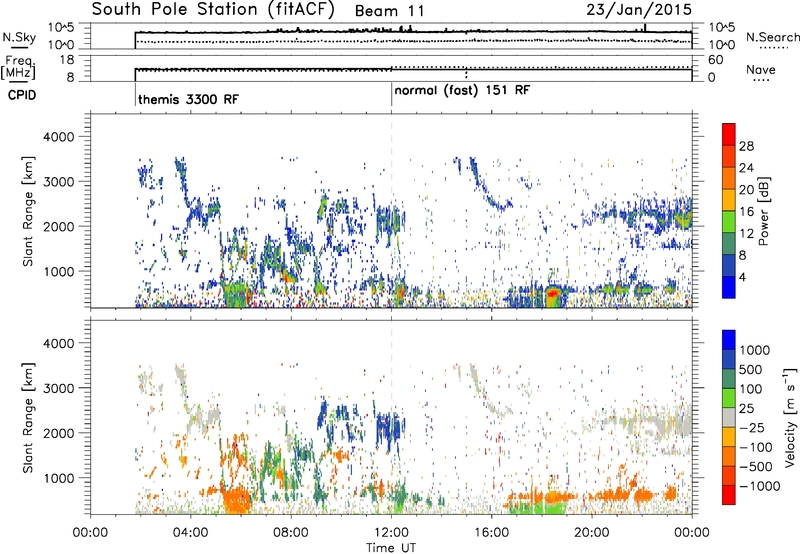800x554 pixels.
Task: Click the '-25' tick on Velocity colorbar
Action: coord(752,427)
